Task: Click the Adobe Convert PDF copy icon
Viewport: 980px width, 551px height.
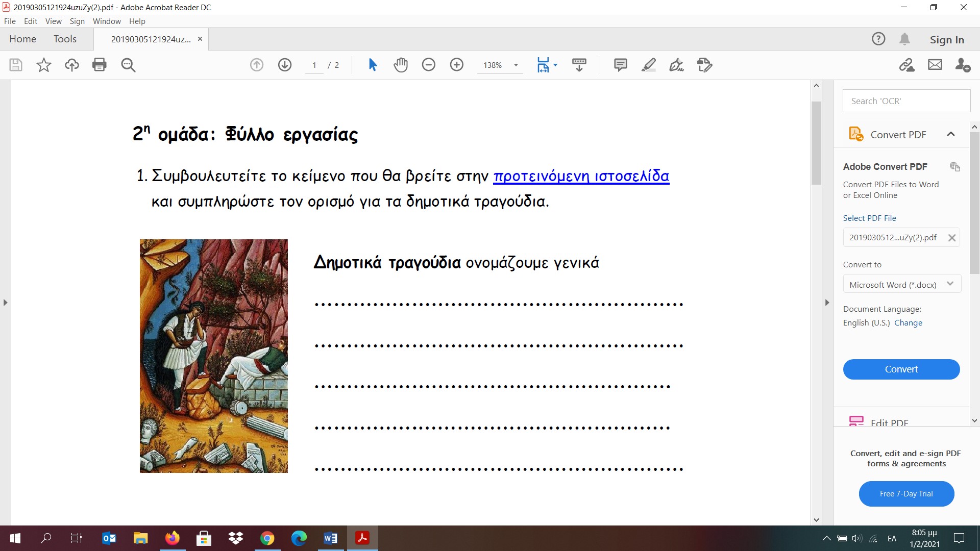Action: [x=955, y=167]
